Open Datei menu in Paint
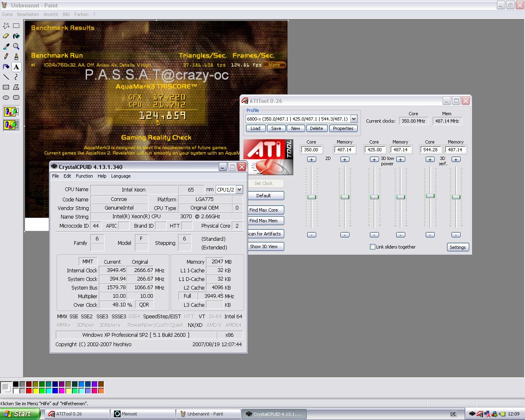525x420 pixels. pos(7,14)
